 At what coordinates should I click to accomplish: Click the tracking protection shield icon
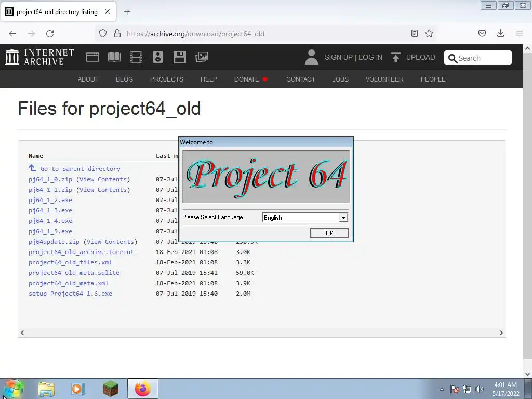pos(103,33)
